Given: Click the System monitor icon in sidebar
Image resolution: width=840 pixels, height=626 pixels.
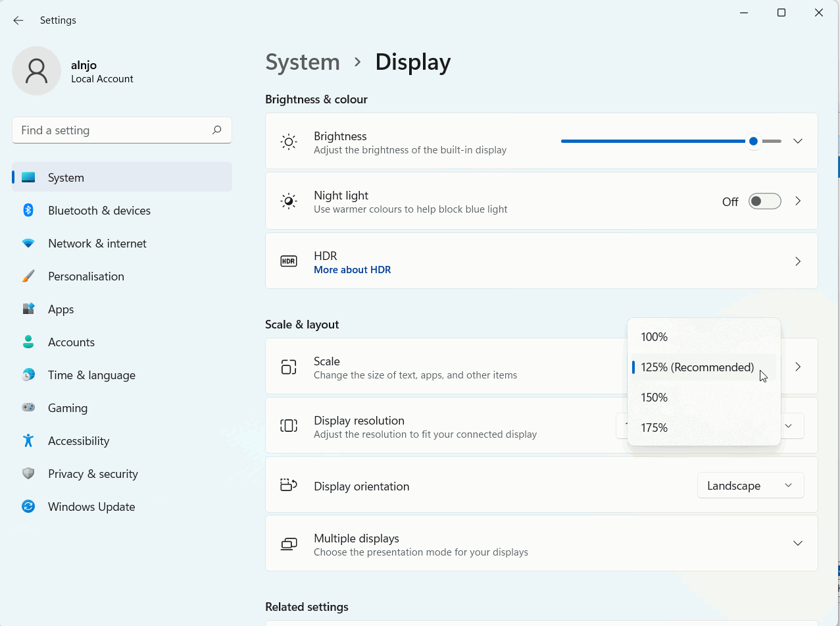Looking at the screenshot, I should [x=28, y=178].
